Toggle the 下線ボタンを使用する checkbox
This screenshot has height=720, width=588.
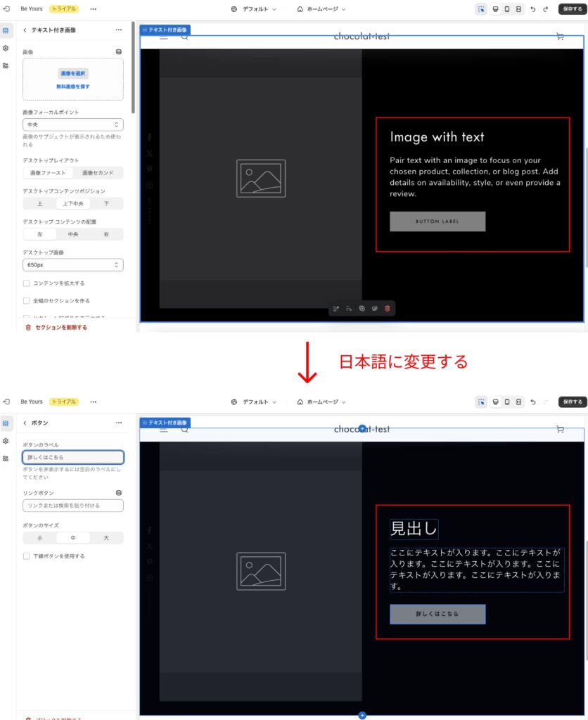pyautogui.click(x=27, y=556)
